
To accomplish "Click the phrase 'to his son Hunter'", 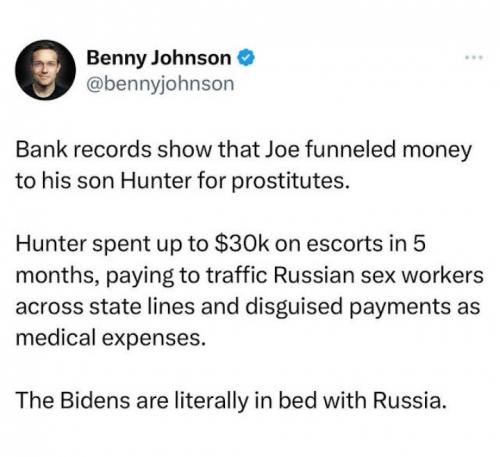I will point(104,181).
